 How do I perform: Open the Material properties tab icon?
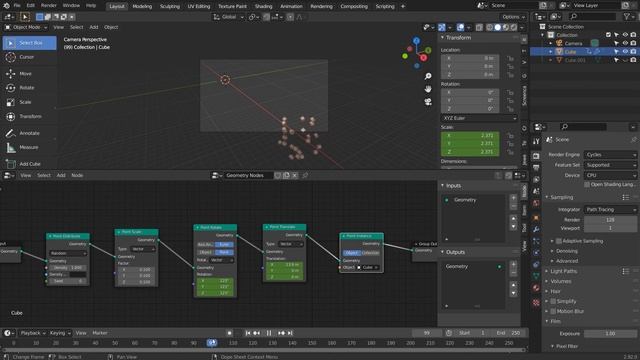(x=536, y=288)
